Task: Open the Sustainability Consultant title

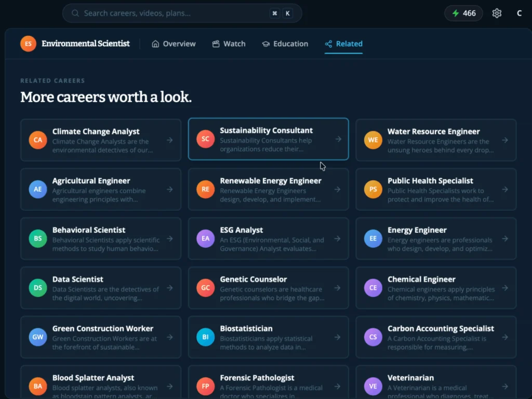Action: [267, 130]
